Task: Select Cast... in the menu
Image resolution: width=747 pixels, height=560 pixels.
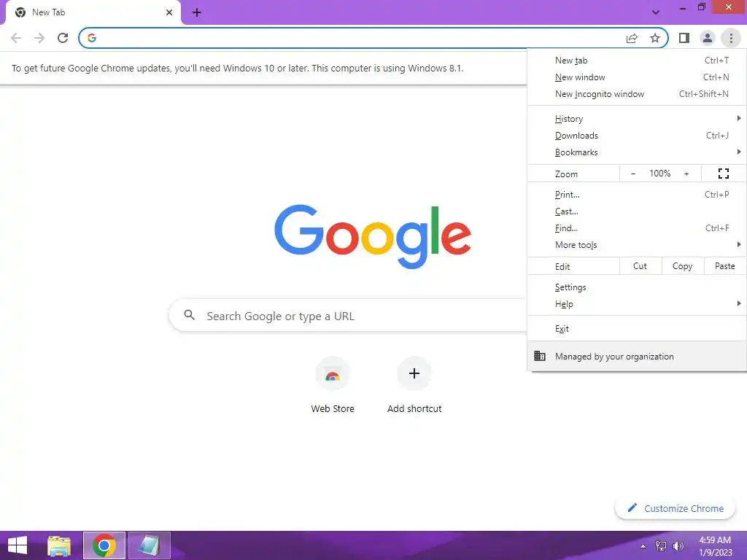Action: [637, 211]
